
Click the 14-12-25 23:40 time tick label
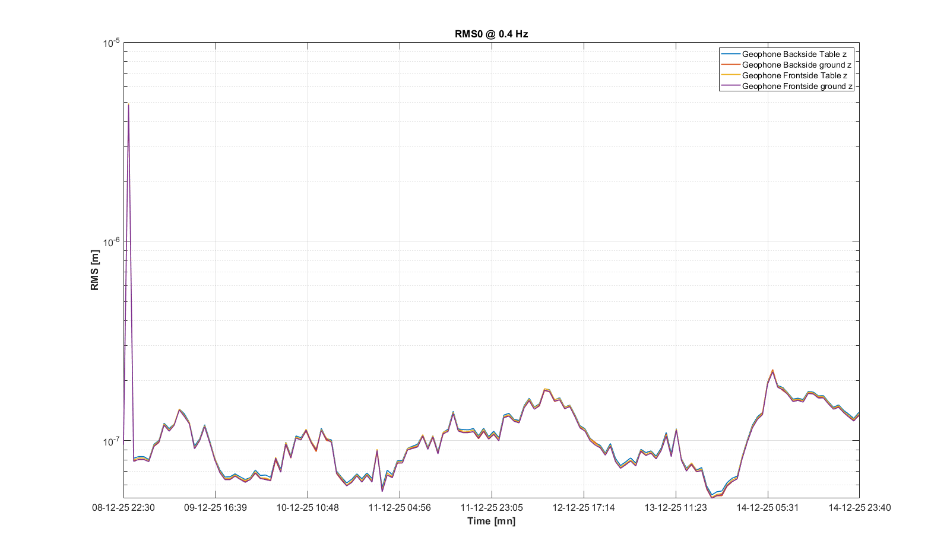click(859, 507)
